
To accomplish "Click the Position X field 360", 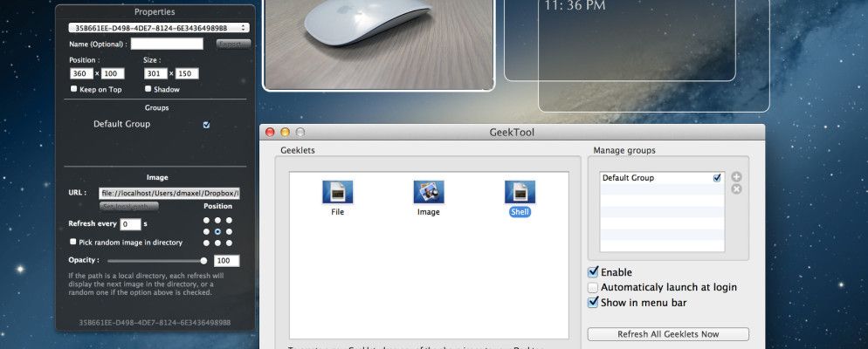I will (x=82, y=73).
